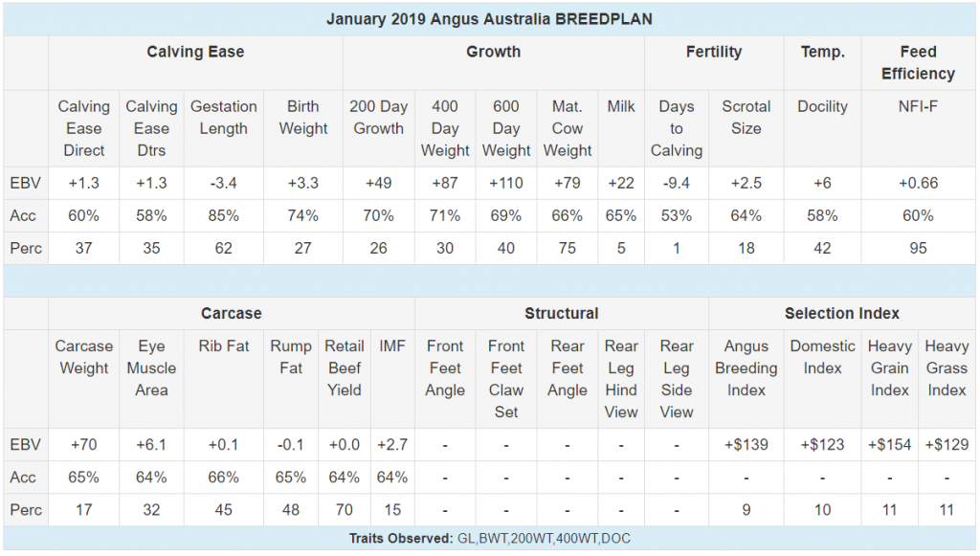
Task: Click the "Rear Feet Angle" column header
Action: pos(568,368)
